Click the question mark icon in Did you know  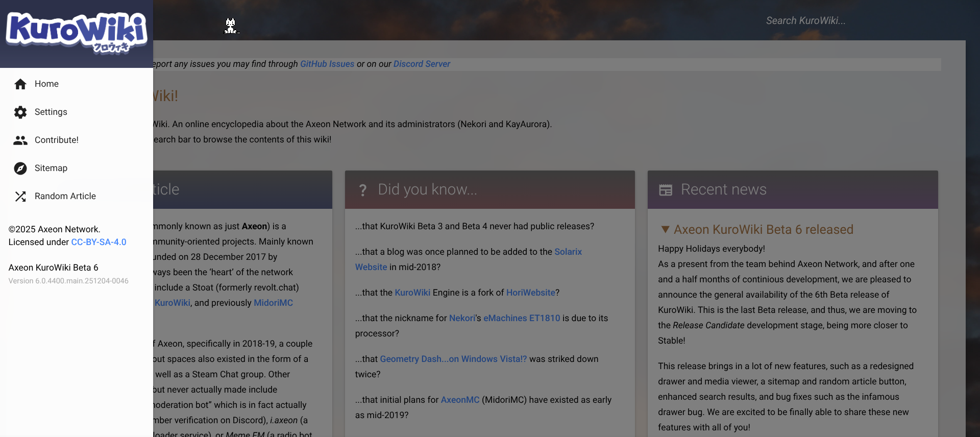click(363, 190)
